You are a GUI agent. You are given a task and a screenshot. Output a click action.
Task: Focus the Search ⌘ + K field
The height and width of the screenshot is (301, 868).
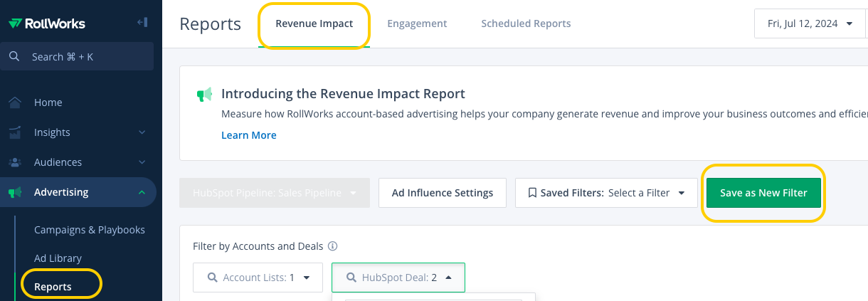click(x=77, y=56)
